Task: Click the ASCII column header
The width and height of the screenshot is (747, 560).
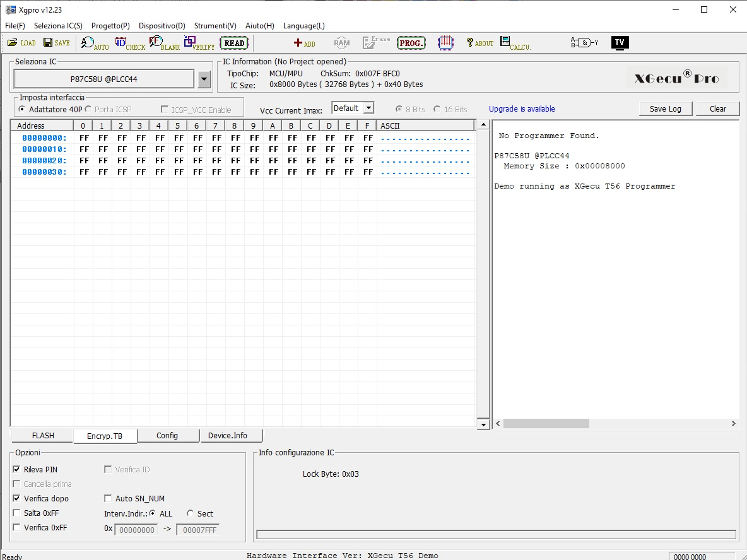Action: point(425,125)
